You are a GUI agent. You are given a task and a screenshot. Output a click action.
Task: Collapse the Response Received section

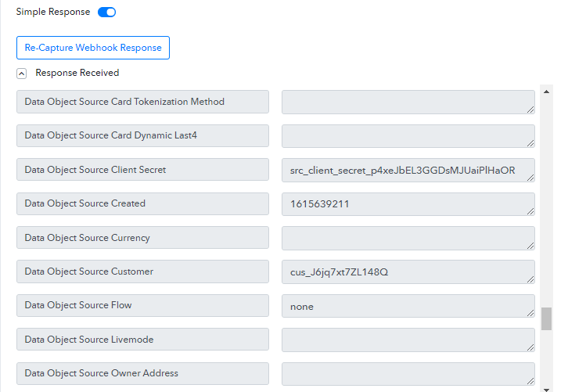pyautogui.click(x=21, y=74)
